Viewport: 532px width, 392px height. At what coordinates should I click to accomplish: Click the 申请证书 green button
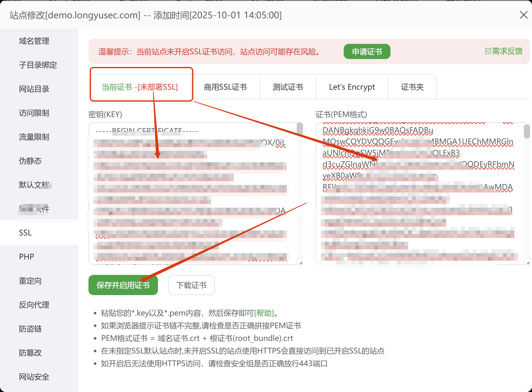(367, 51)
